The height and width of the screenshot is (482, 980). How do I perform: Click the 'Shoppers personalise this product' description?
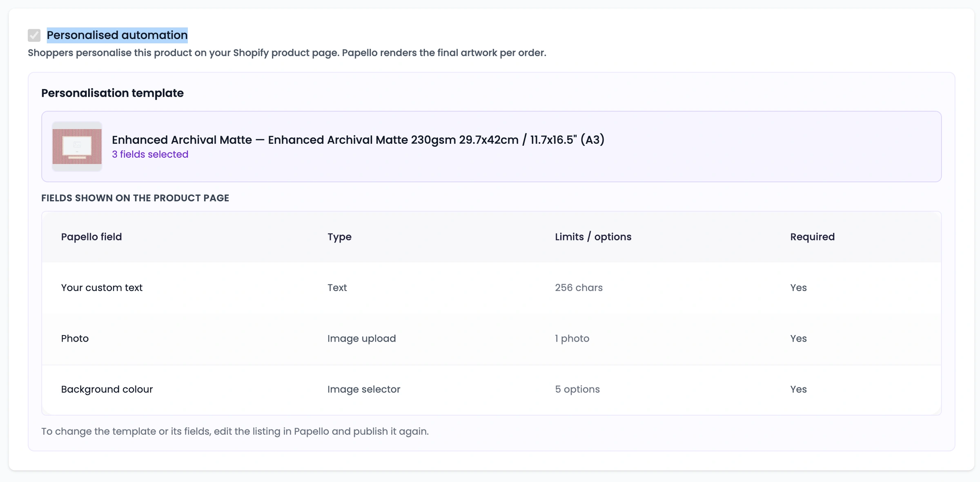pyautogui.click(x=287, y=53)
